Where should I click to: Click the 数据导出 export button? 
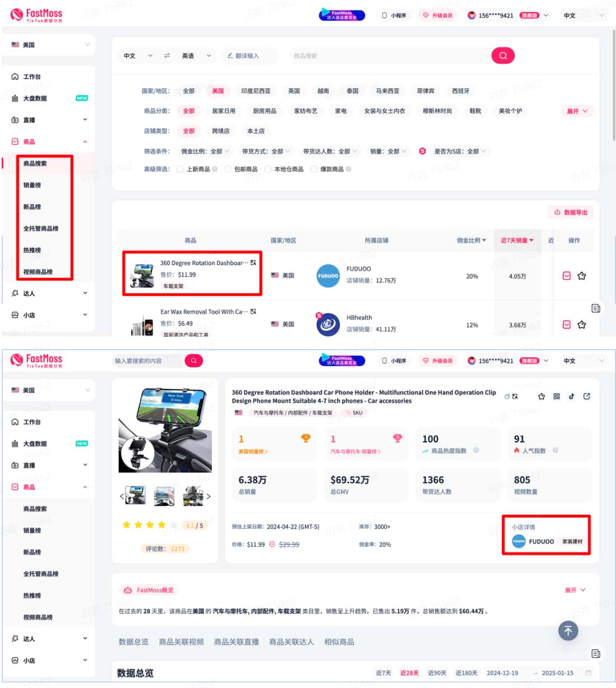click(571, 212)
